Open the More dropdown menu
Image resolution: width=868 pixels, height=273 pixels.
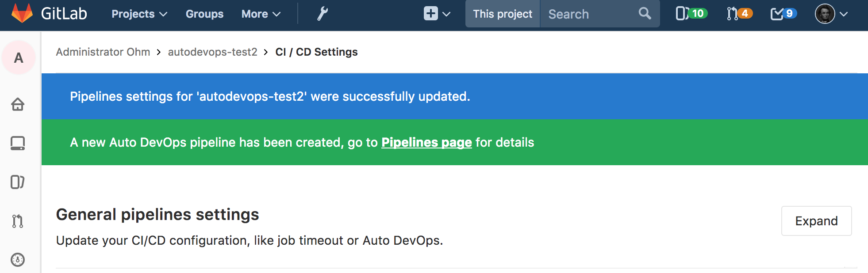click(261, 14)
